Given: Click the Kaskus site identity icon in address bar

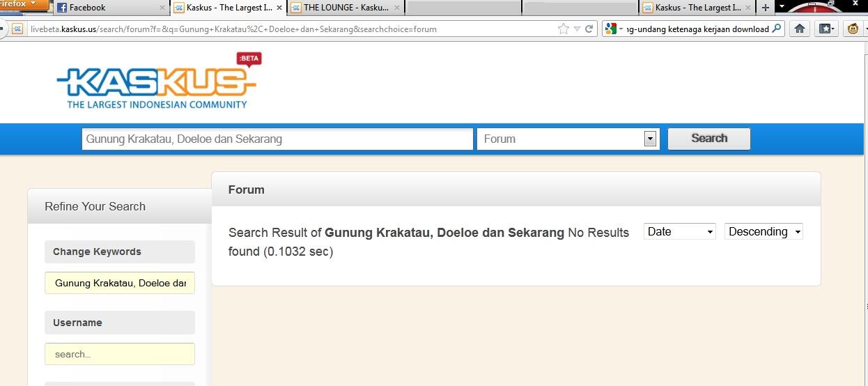Looking at the screenshot, I should (17, 29).
